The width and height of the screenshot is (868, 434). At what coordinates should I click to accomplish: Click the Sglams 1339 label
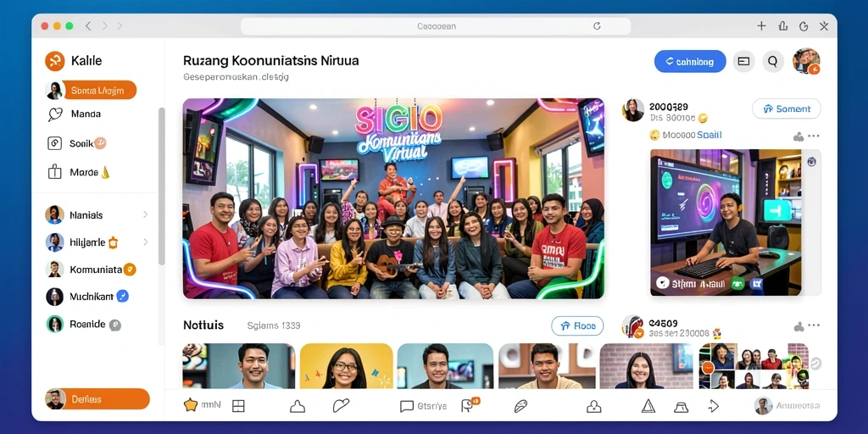[274, 325]
